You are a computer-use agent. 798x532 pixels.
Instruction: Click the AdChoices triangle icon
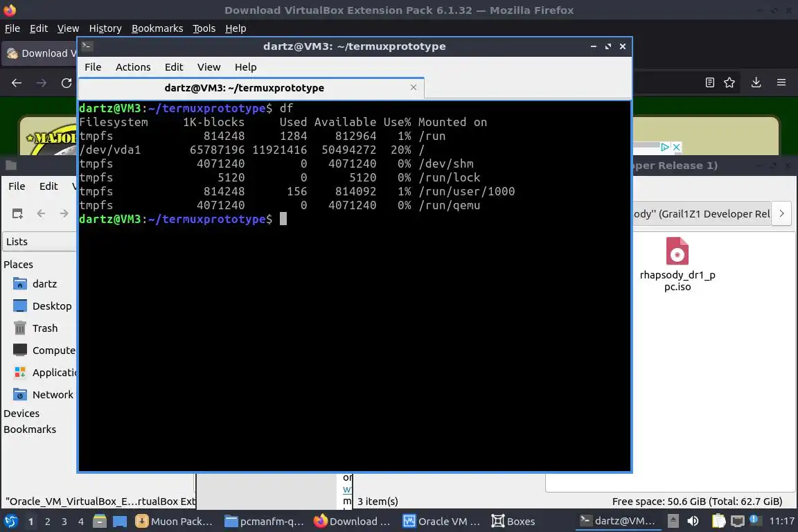tap(665, 147)
